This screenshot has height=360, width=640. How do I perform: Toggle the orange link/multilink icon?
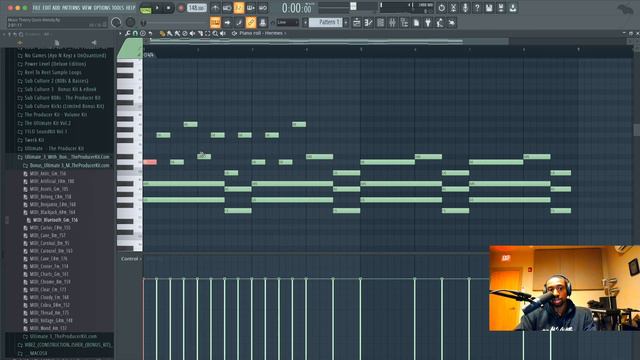(x=251, y=22)
